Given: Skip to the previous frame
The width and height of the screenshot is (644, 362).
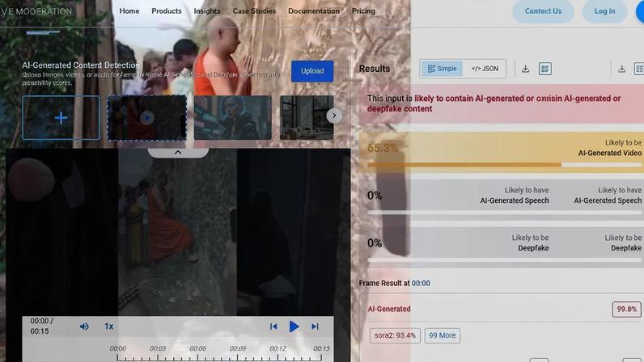Looking at the screenshot, I should (273, 326).
